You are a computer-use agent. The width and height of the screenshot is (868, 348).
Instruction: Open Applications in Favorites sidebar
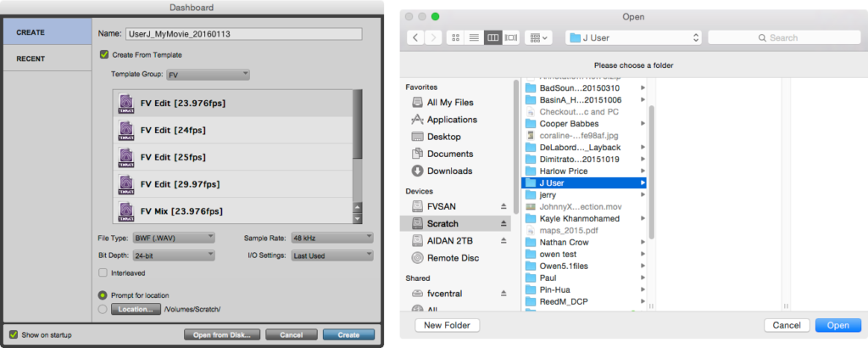tap(452, 120)
